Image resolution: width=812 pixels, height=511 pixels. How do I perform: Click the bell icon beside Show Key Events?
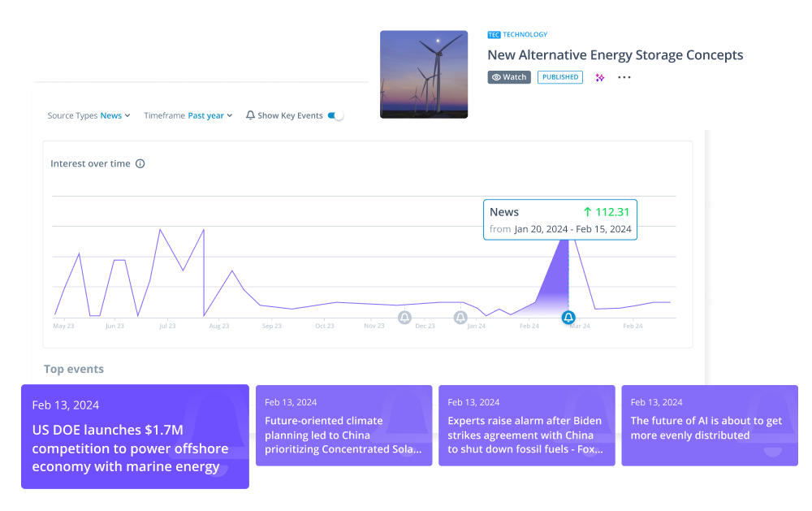point(249,115)
